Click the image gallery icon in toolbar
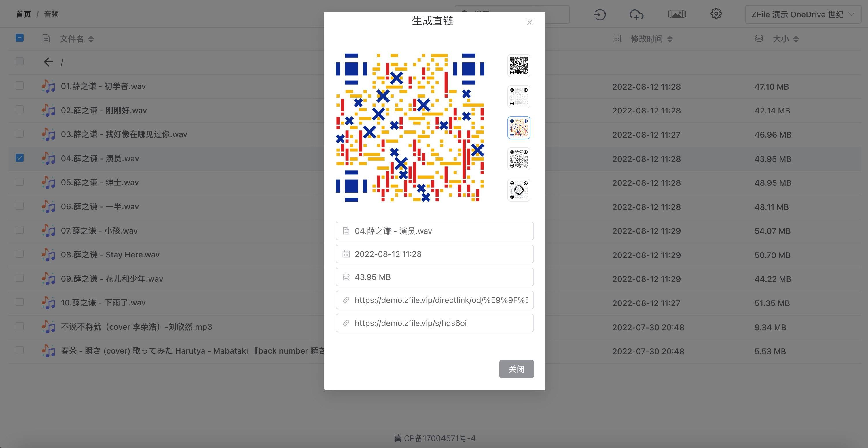Viewport: 868px width, 448px height. [676, 14]
